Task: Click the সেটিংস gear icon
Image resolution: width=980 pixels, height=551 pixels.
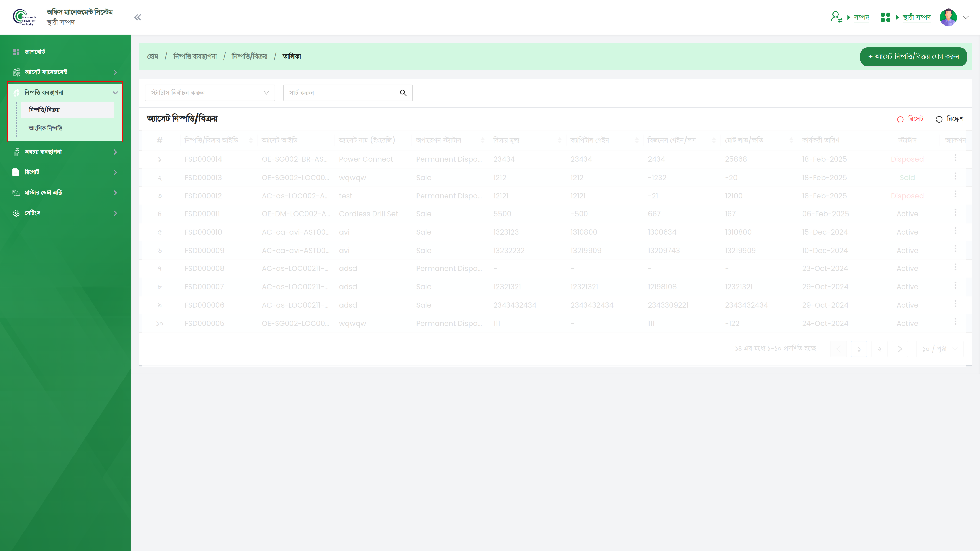Action: 16,213
